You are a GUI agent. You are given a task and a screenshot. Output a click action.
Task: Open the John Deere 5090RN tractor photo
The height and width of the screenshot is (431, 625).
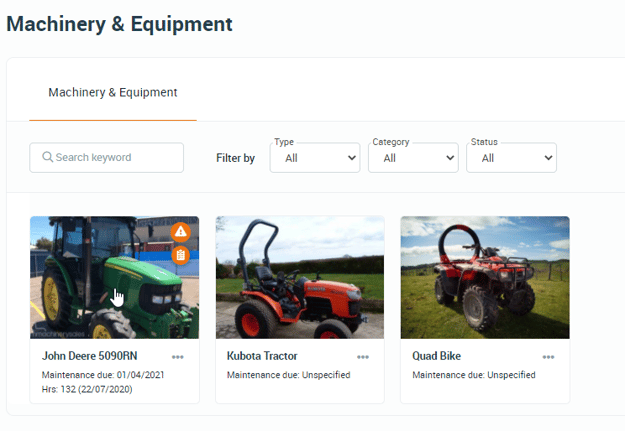click(114, 277)
